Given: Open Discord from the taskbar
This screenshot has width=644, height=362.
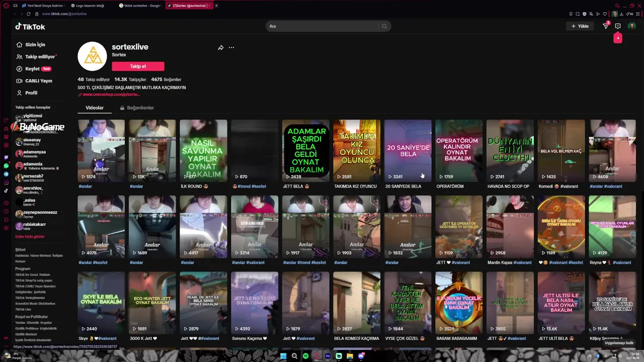Looking at the screenshot, I should [361, 356].
